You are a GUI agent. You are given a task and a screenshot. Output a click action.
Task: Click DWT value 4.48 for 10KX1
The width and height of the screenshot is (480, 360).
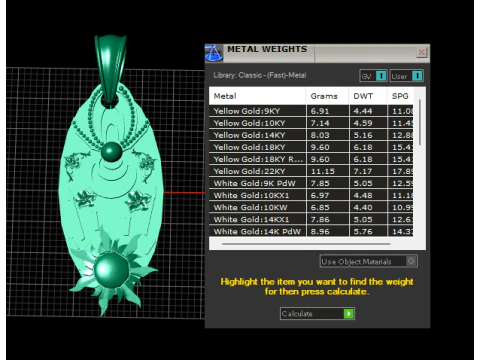pos(363,195)
